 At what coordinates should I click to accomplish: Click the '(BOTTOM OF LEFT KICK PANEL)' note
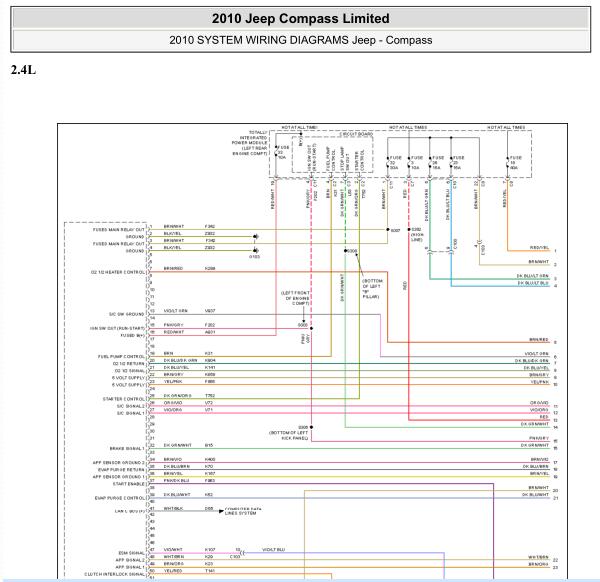289,435
